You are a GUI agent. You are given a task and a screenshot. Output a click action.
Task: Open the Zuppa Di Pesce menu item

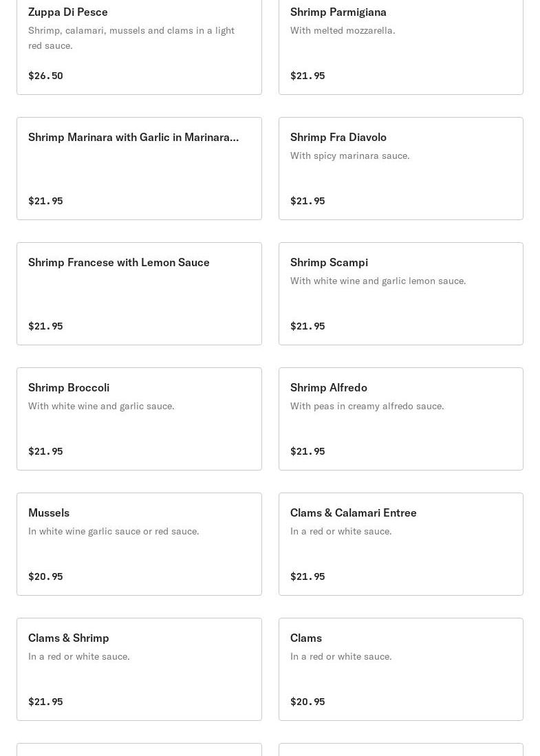click(139, 43)
